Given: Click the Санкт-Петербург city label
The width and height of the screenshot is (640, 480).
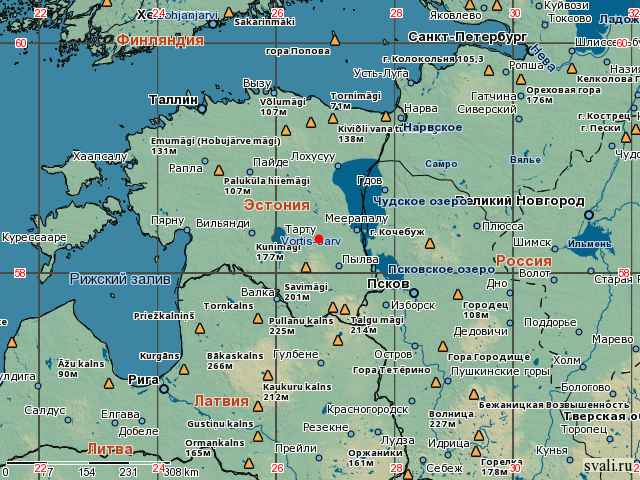Looking at the screenshot, I should click(468, 36).
